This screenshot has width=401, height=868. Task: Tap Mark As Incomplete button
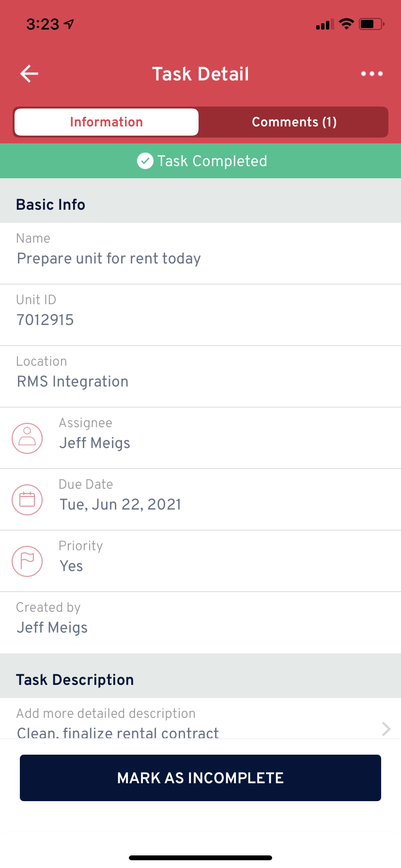pyautogui.click(x=200, y=778)
